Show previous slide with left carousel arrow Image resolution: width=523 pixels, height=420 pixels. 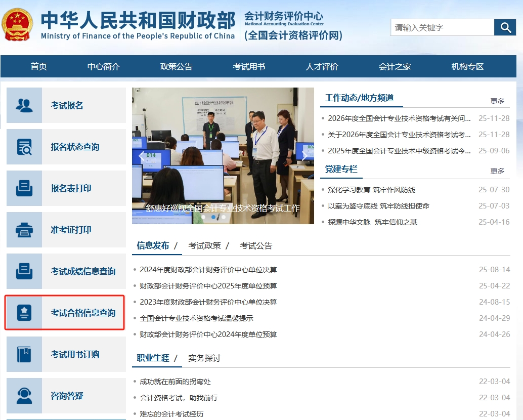(x=141, y=155)
